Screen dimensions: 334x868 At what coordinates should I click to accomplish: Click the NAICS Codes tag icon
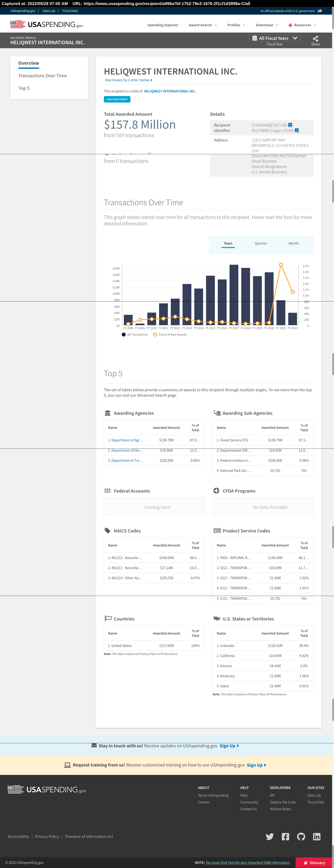click(107, 530)
